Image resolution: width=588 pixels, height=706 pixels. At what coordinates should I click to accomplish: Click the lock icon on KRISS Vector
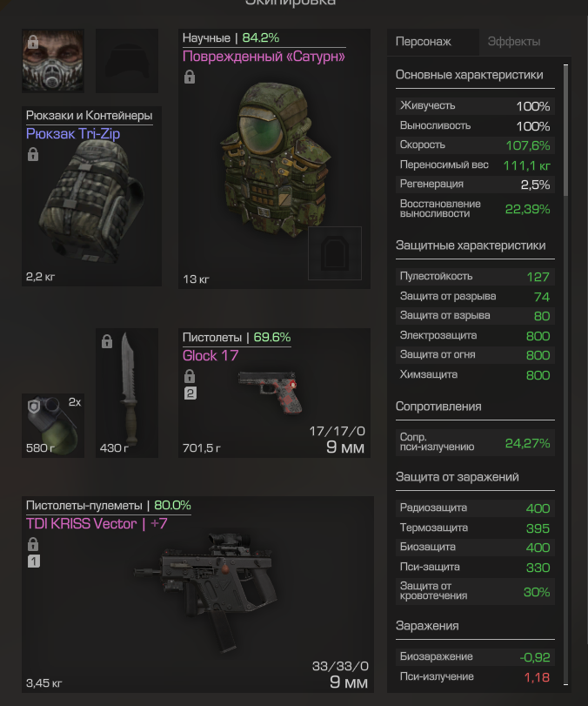pos(33,544)
